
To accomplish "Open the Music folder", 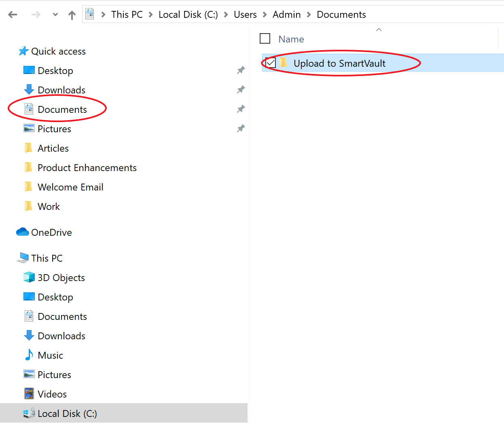I will click(50, 355).
